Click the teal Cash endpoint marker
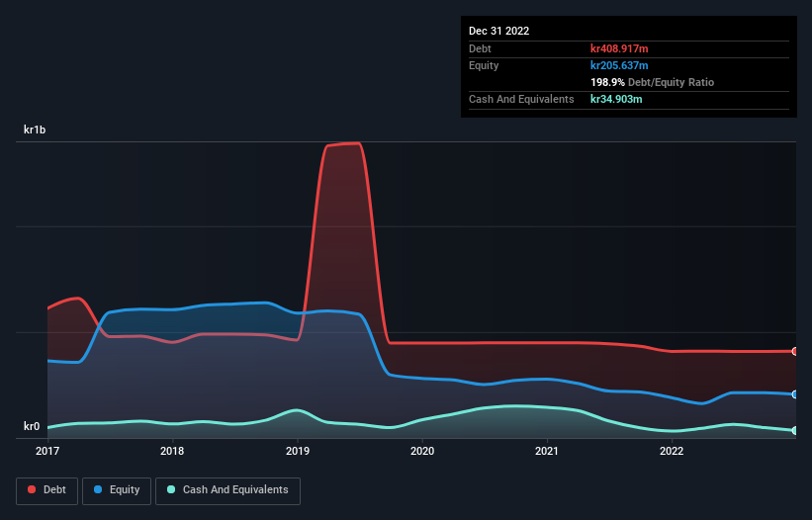The image size is (812, 520). tap(795, 430)
